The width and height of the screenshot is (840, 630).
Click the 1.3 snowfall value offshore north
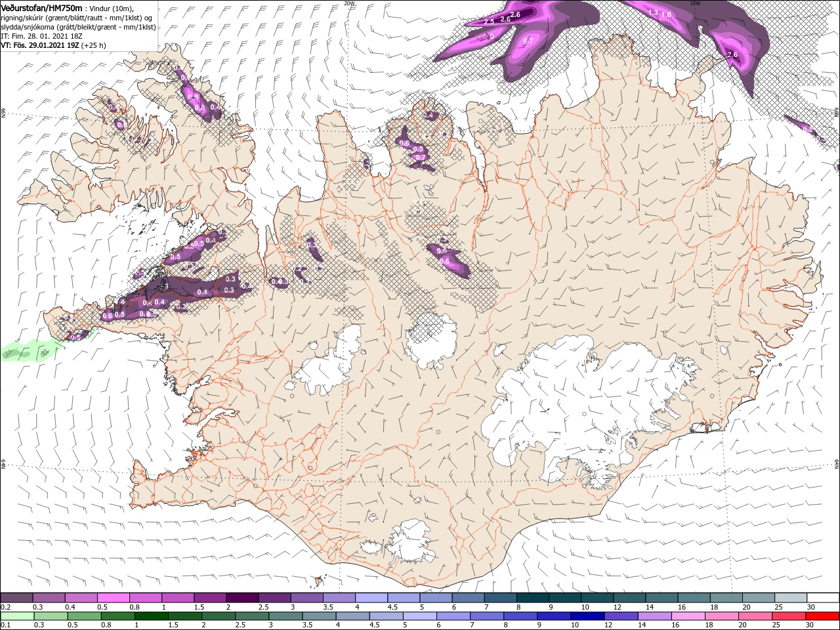[x=653, y=12]
